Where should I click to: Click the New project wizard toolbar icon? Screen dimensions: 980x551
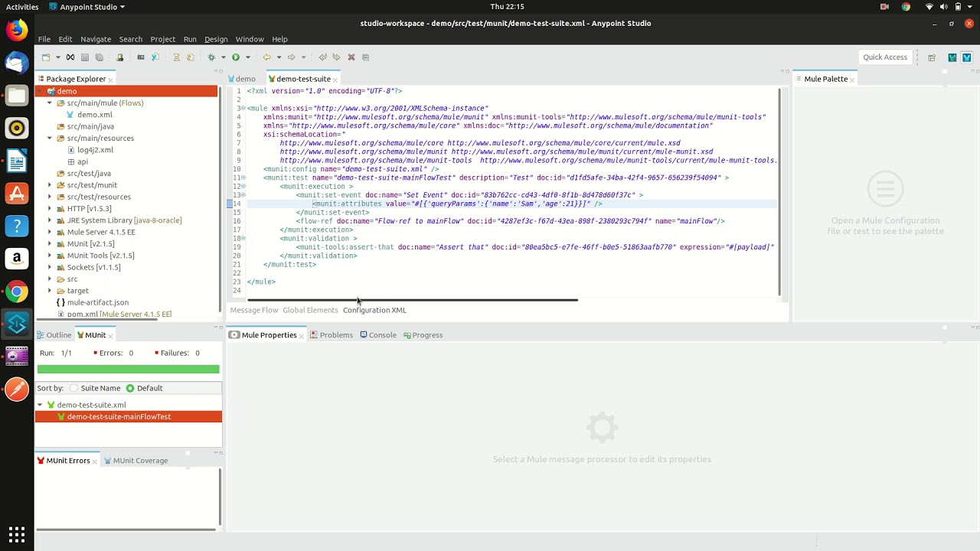click(46, 57)
